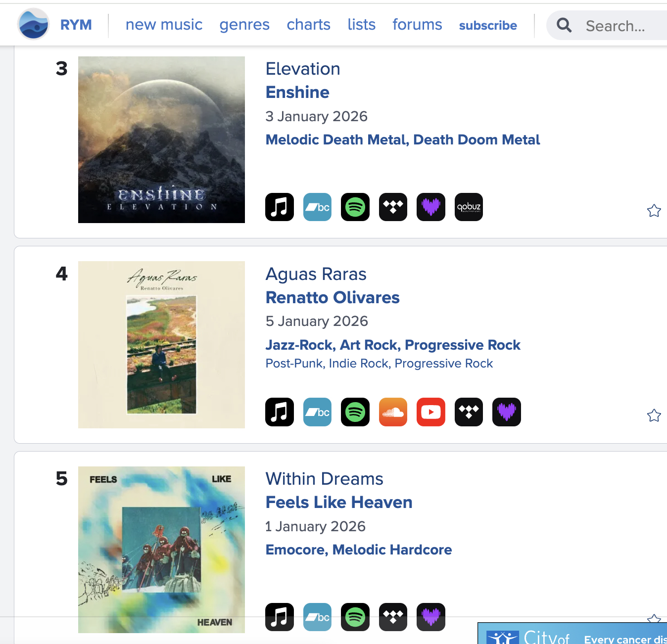Open Within Dreams on Tidal
This screenshot has width=667, height=644.
pyautogui.click(x=393, y=617)
